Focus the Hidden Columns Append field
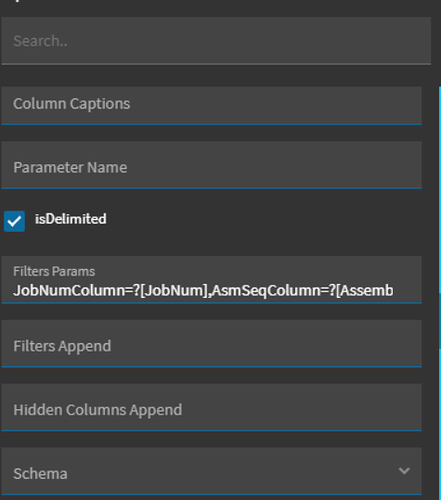 point(212,407)
